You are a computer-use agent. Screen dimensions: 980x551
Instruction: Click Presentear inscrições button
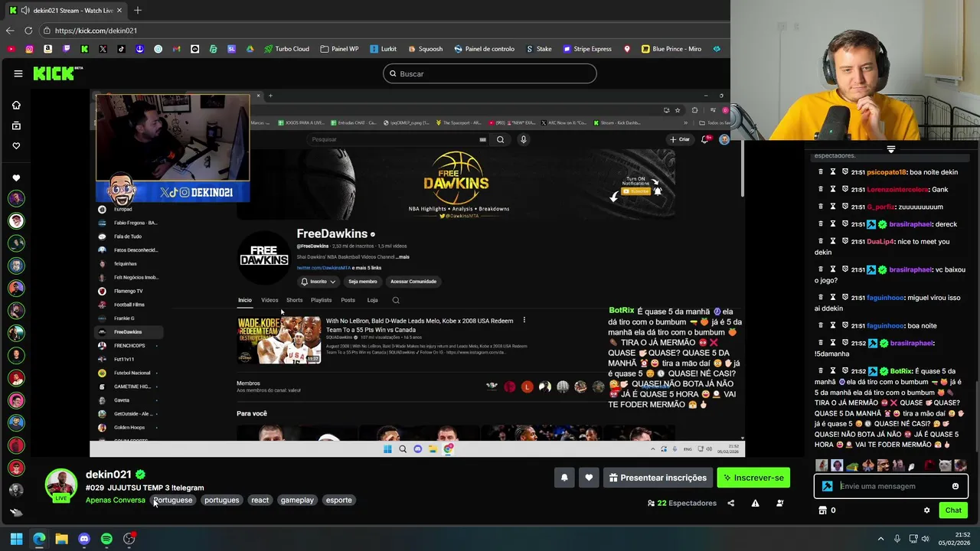(x=658, y=478)
